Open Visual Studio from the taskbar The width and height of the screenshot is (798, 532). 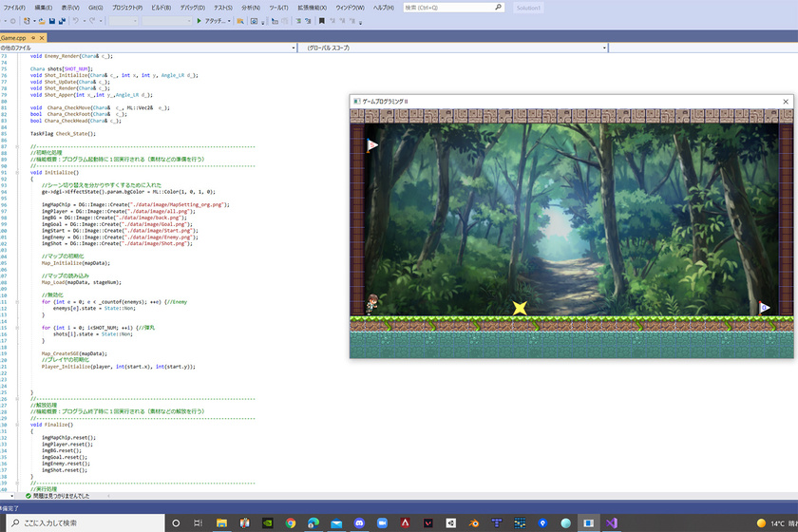click(x=613, y=523)
